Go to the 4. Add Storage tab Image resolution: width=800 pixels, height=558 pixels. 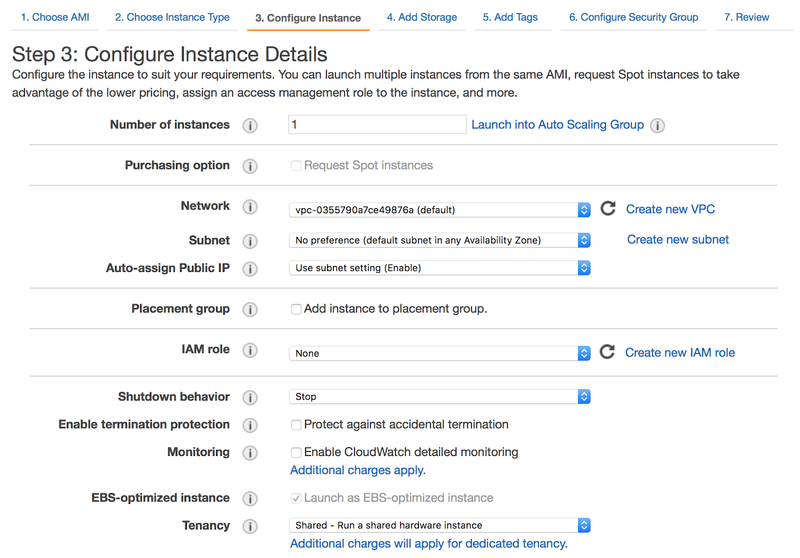click(421, 17)
